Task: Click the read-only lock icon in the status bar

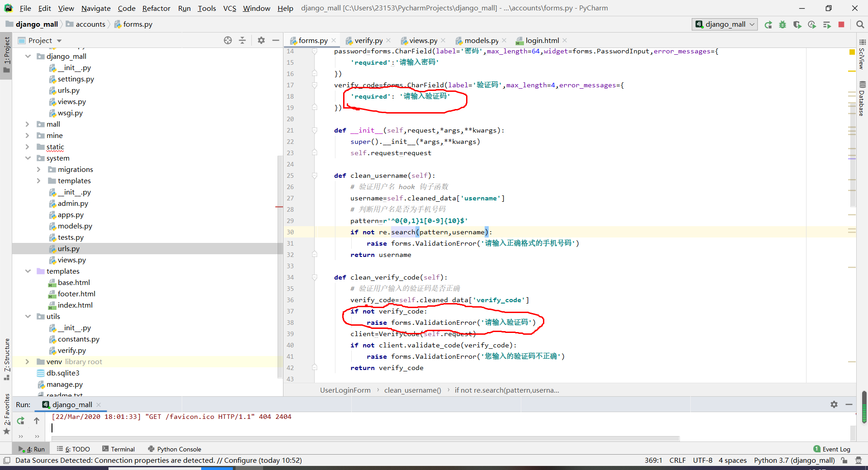Action: 844,461
